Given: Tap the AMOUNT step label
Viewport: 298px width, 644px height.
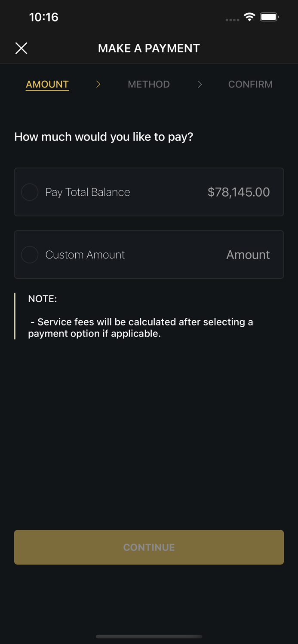Looking at the screenshot, I should click(x=47, y=84).
